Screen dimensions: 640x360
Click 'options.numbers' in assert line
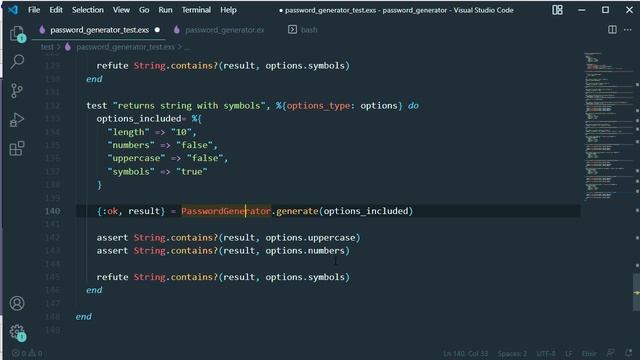pos(305,251)
